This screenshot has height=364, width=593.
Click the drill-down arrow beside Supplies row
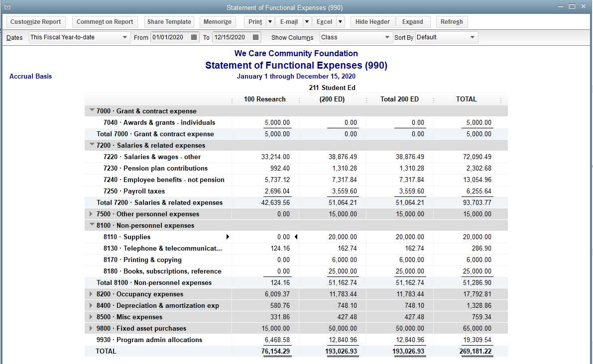tap(228, 237)
